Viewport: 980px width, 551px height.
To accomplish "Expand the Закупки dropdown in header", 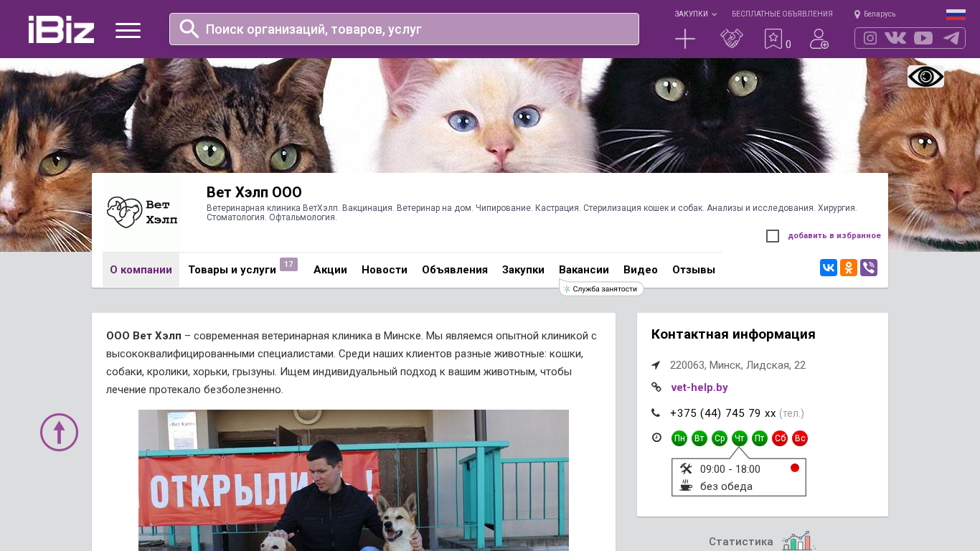I will tap(695, 14).
